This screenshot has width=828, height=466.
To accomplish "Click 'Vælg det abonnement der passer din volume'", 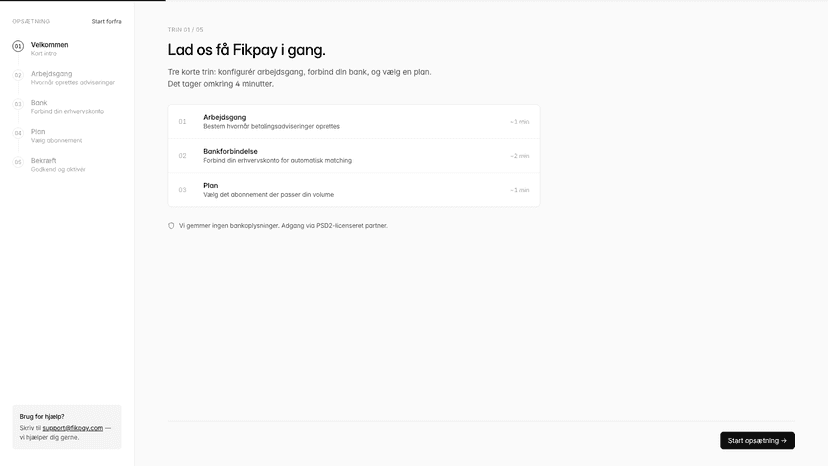I will [269, 194].
